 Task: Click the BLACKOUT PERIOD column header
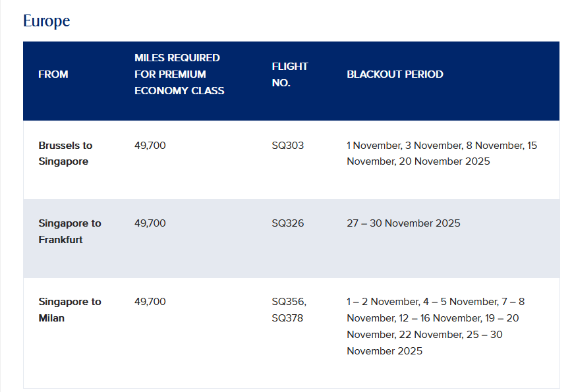[395, 74]
